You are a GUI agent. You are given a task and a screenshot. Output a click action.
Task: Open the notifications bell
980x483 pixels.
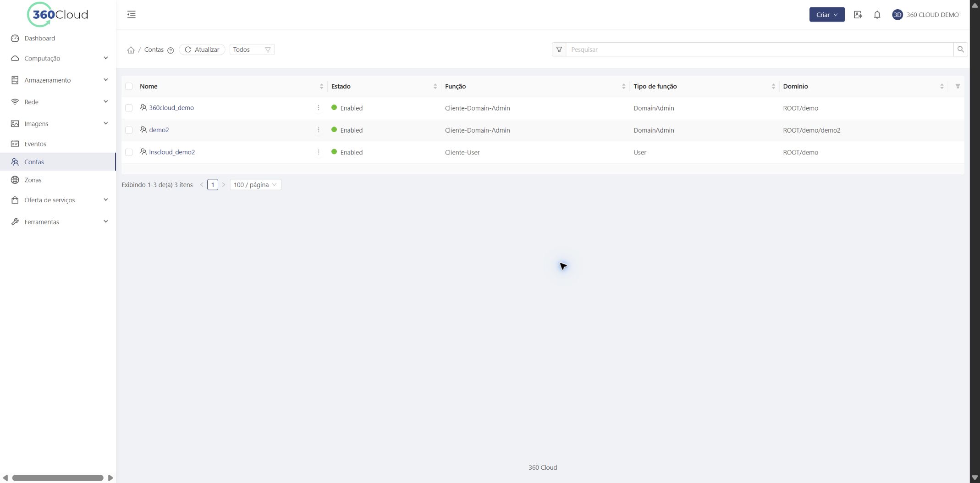877,15
